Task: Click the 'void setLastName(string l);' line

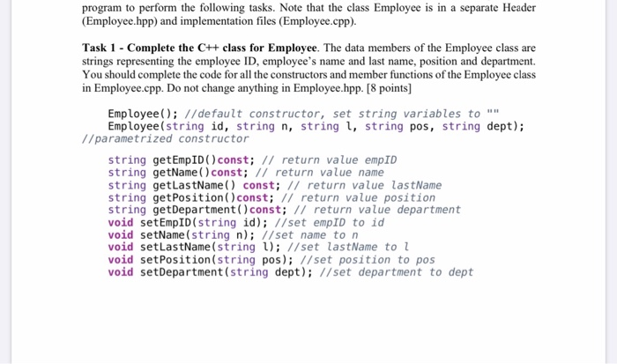Action: coord(195,247)
